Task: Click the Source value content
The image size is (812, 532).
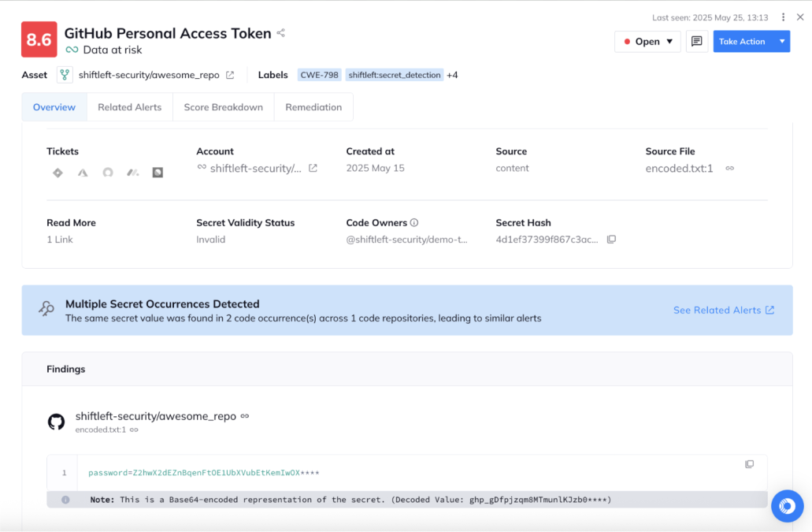Action: pos(512,169)
